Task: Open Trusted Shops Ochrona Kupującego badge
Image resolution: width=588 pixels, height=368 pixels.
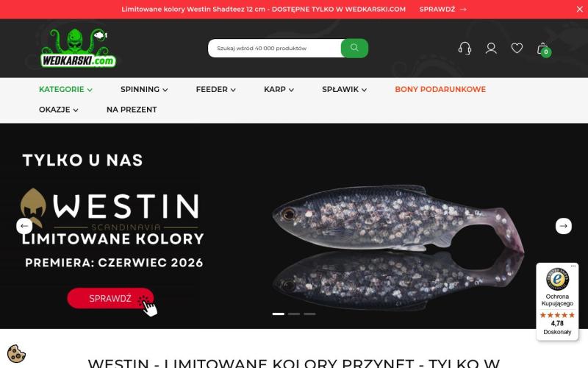Action: (x=557, y=302)
